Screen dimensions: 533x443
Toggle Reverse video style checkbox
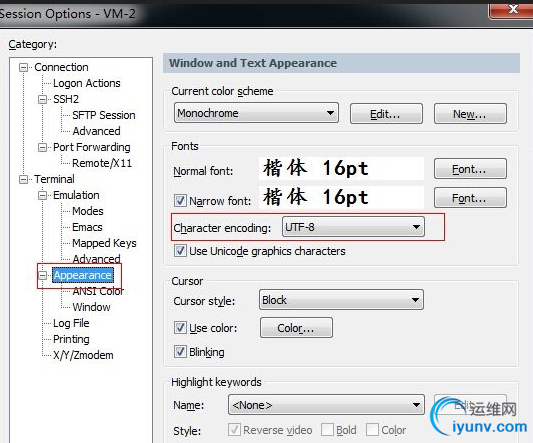click(x=235, y=430)
